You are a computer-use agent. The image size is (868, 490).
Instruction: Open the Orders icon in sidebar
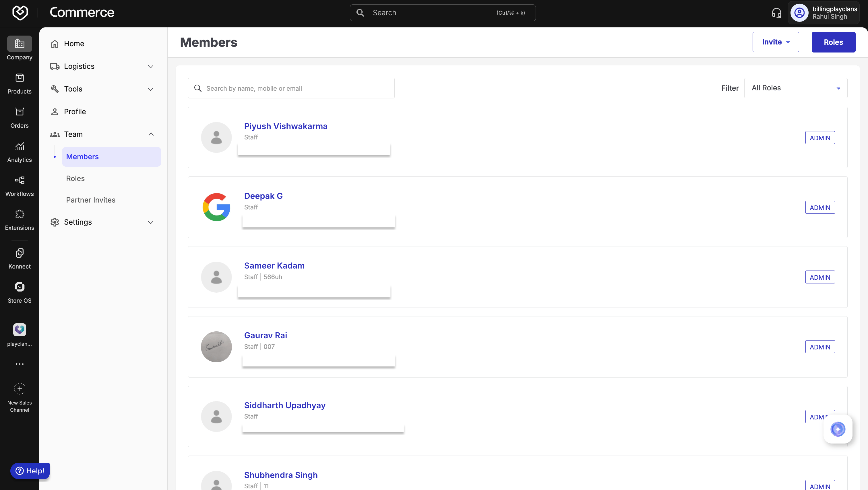coord(20,112)
